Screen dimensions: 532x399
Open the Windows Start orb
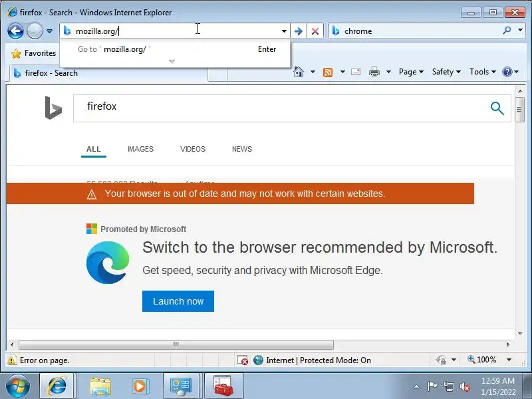coord(18,386)
